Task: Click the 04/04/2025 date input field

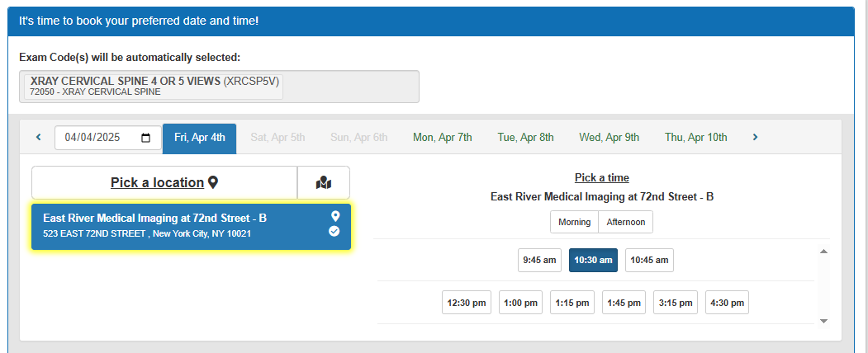Action: click(x=98, y=138)
